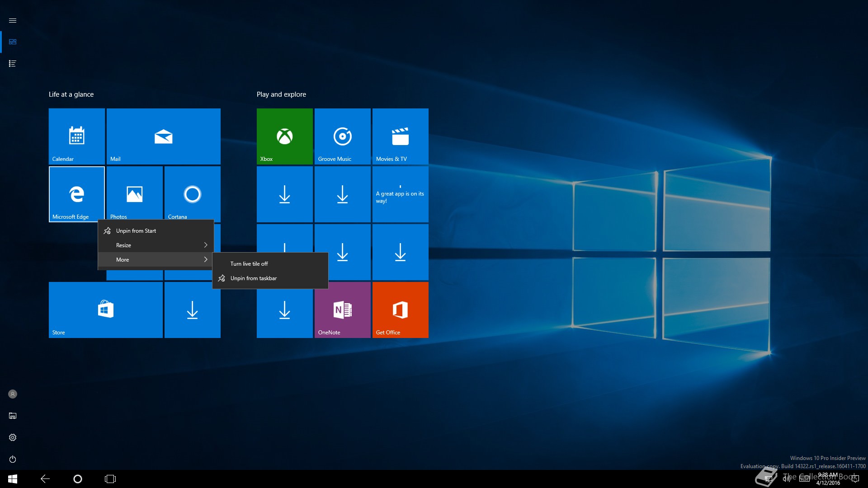Click the volume speaker tray icon
Screen dimensions: 868x488
point(787,479)
